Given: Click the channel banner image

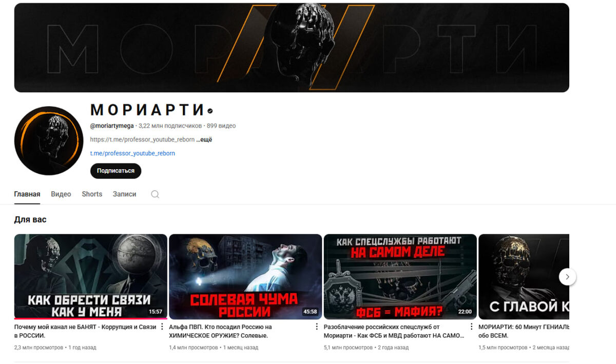Looking at the screenshot, I should pos(292,48).
